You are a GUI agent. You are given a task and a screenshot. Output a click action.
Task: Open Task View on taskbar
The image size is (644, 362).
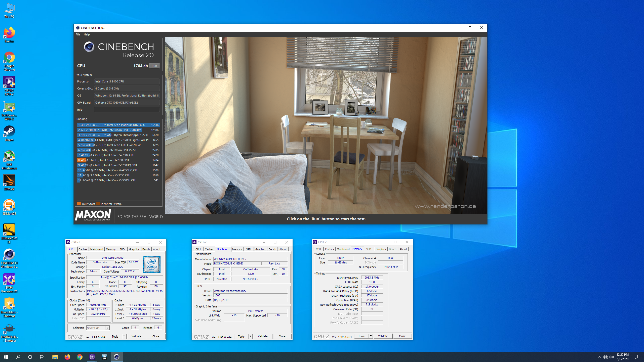[42, 357]
